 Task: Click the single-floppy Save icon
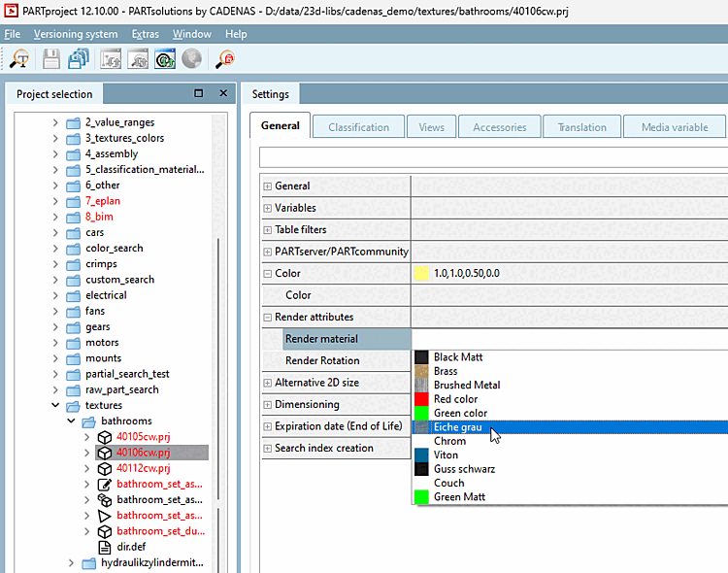pyautogui.click(x=50, y=59)
